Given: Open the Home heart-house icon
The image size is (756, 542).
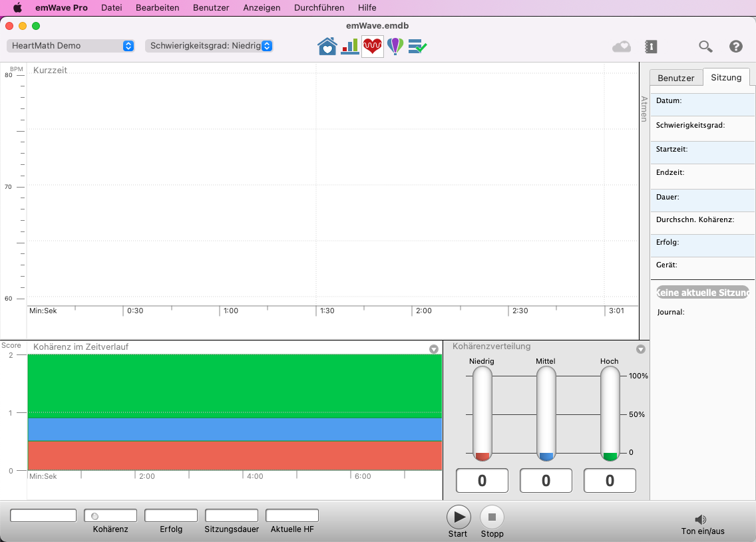Looking at the screenshot, I should click(327, 47).
